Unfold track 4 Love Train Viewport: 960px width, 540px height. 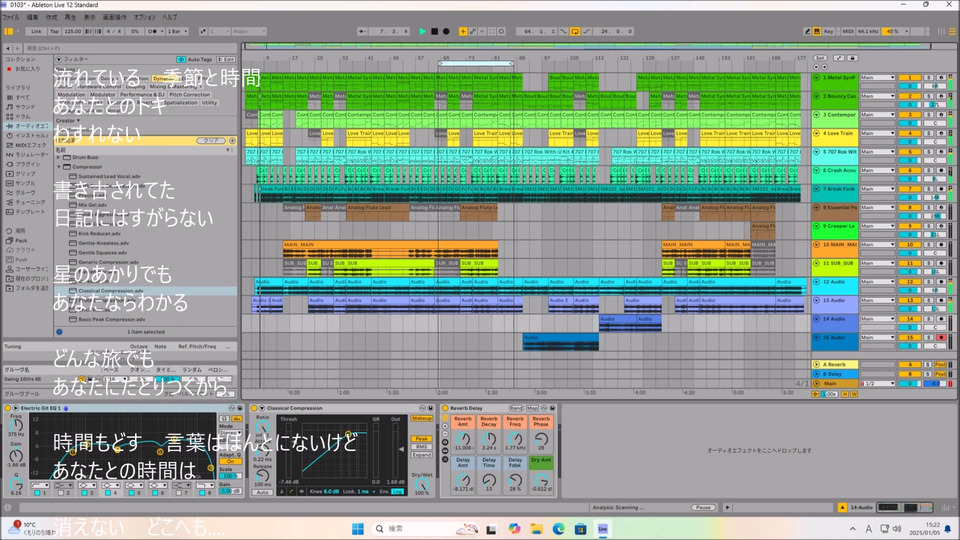[816, 133]
